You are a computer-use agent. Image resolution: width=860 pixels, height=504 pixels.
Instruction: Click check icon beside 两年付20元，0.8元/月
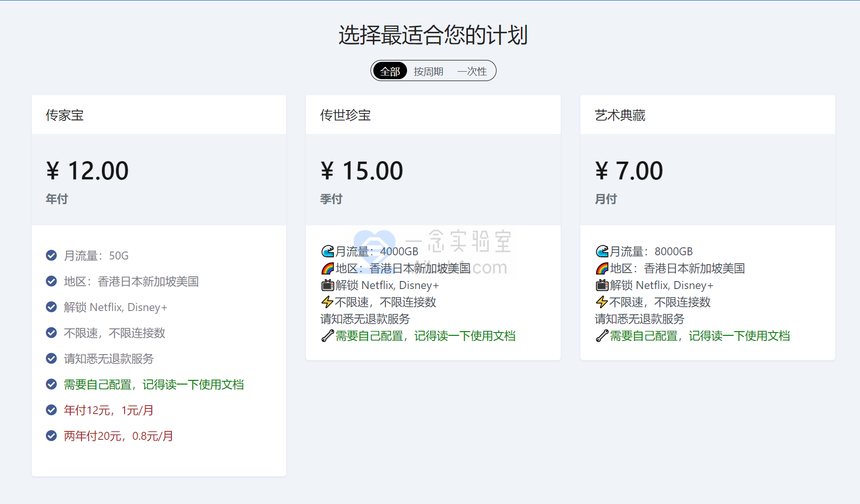point(52,436)
